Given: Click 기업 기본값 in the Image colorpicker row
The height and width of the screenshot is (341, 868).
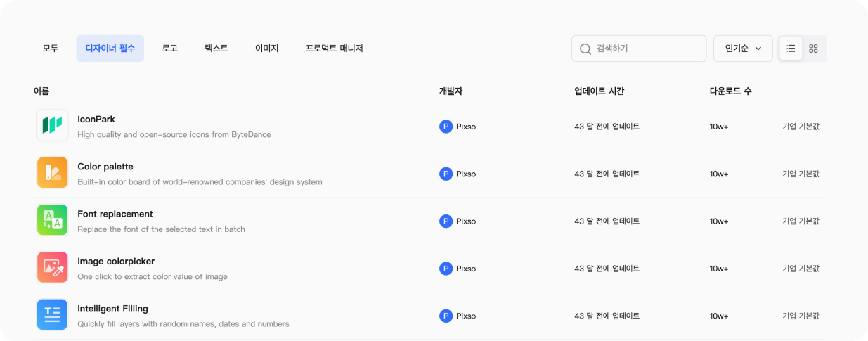Looking at the screenshot, I should tap(801, 269).
